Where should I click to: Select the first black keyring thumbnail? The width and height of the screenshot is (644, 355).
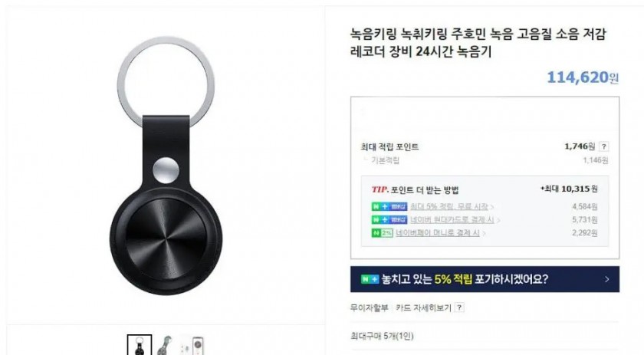click(140, 345)
